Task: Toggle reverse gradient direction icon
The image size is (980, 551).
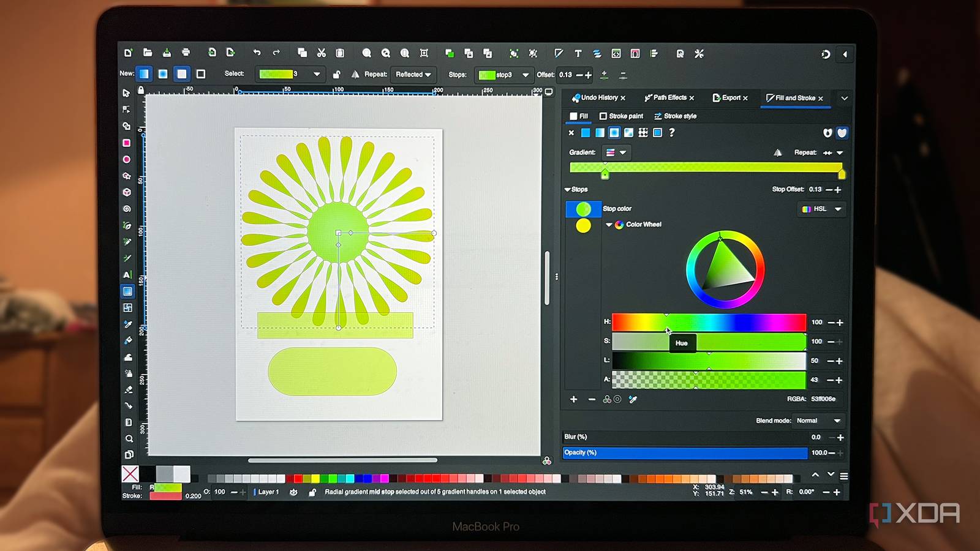Action: tap(777, 152)
